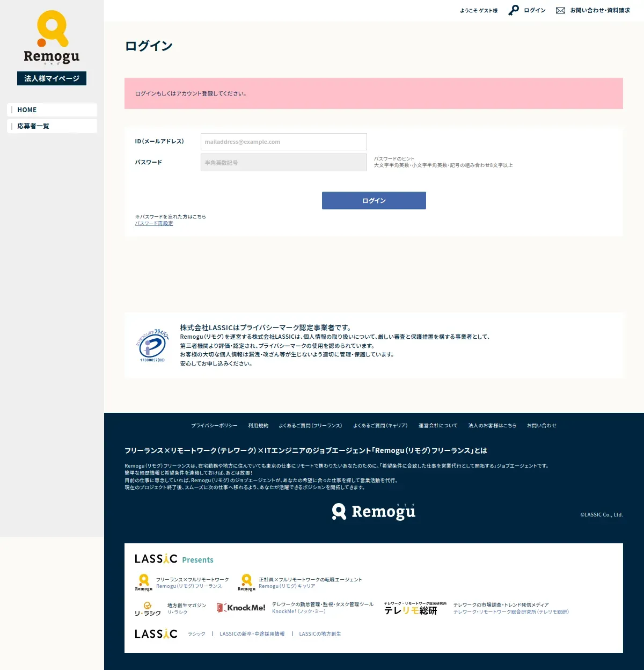Click the ログイン page heading
Screen dimensions: 644x670
[x=149, y=46]
